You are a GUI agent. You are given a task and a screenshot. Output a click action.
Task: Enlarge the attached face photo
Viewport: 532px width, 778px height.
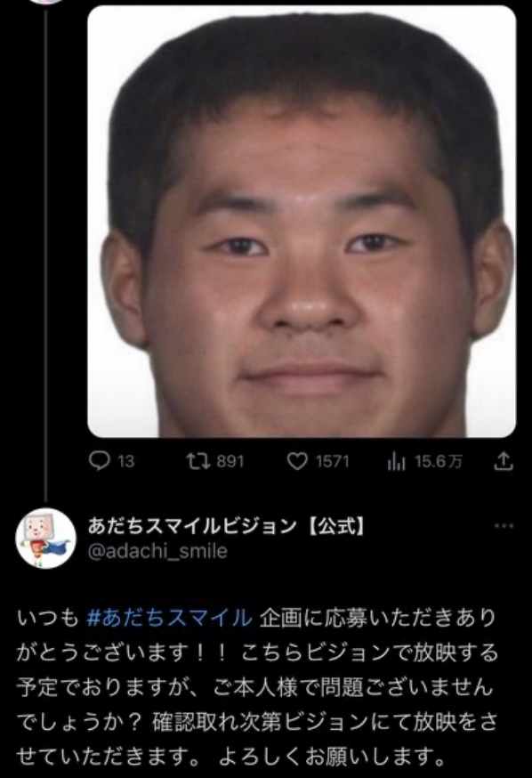302,222
